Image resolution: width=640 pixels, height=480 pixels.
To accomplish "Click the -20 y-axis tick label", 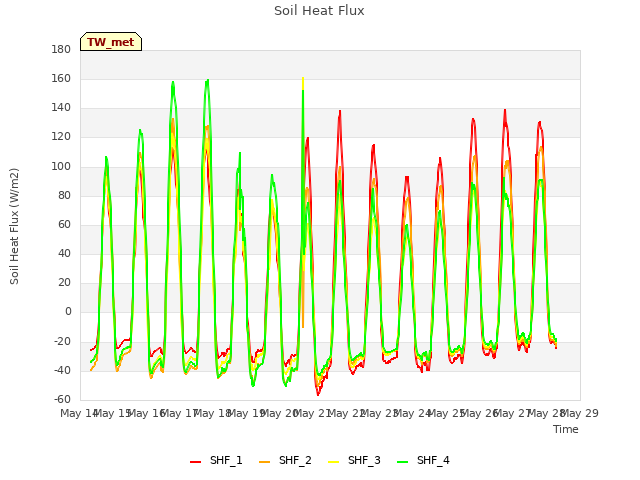I will click(62, 341).
